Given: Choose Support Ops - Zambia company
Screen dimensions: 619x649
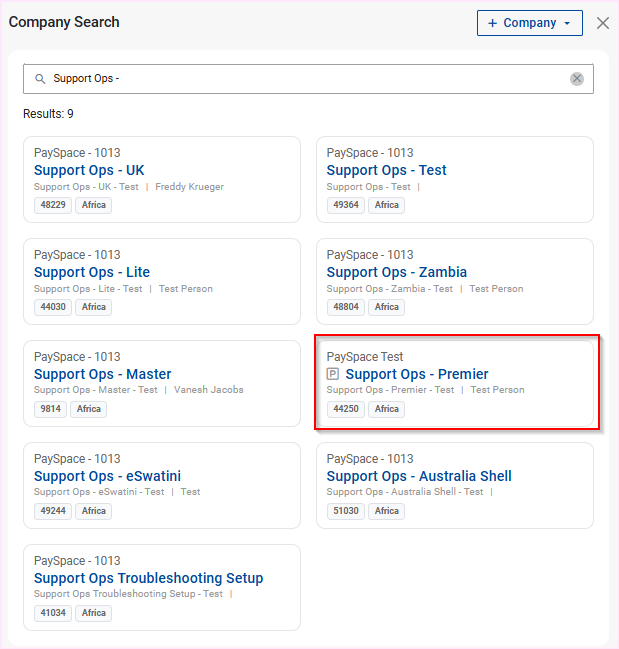Looking at the screenshot, I should tap(396, 272).
